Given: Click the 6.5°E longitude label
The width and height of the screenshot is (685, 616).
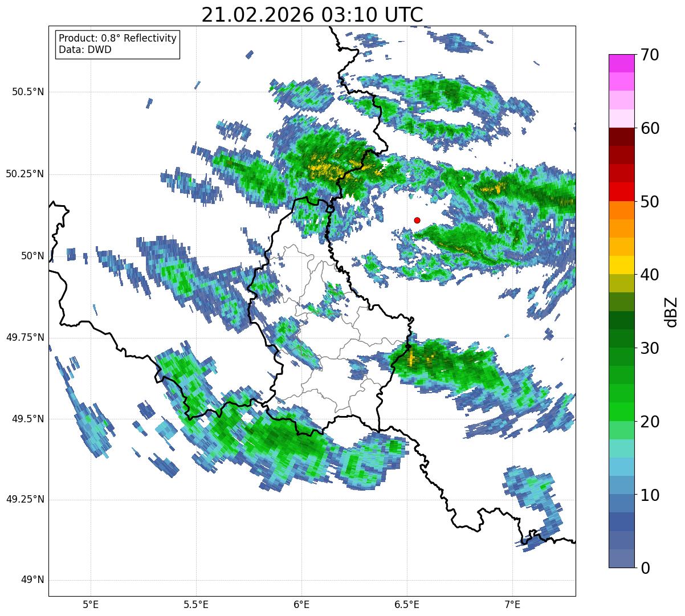Looking at the screenshot, I should [x=407, y=604].
